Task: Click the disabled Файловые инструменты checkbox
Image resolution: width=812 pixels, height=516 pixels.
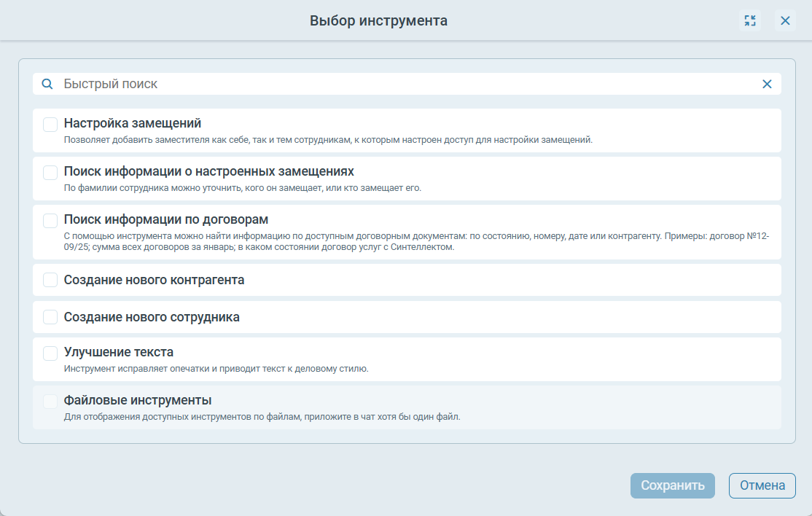Action: point(50,402)
